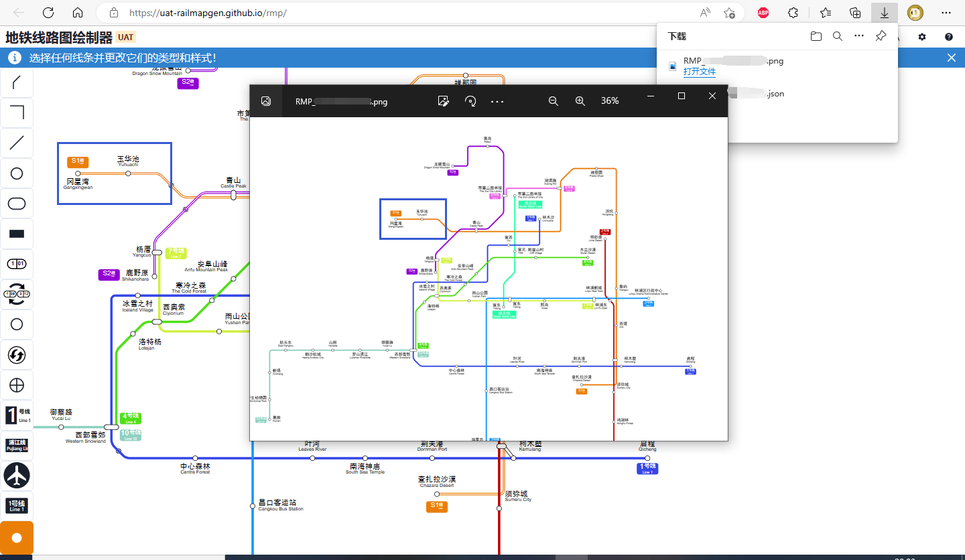Zoom in within the photo viewer
965x560 pixels.
[x=580, y=101]
